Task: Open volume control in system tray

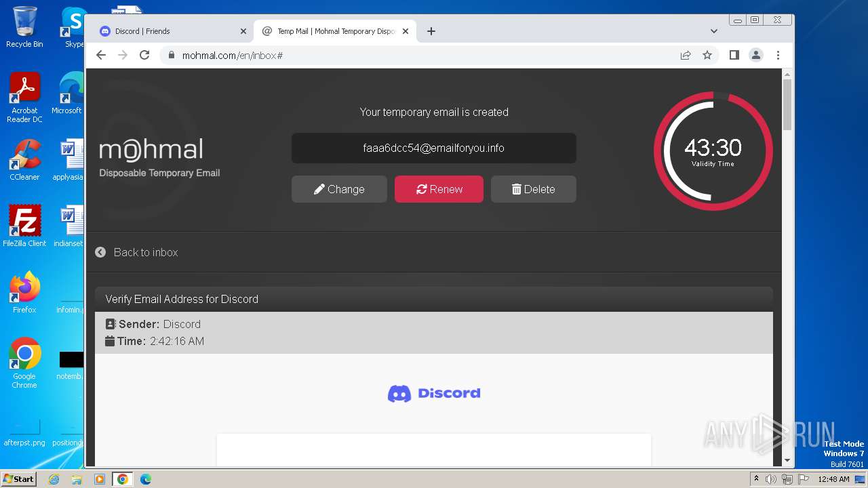Action: pos(771,479)
